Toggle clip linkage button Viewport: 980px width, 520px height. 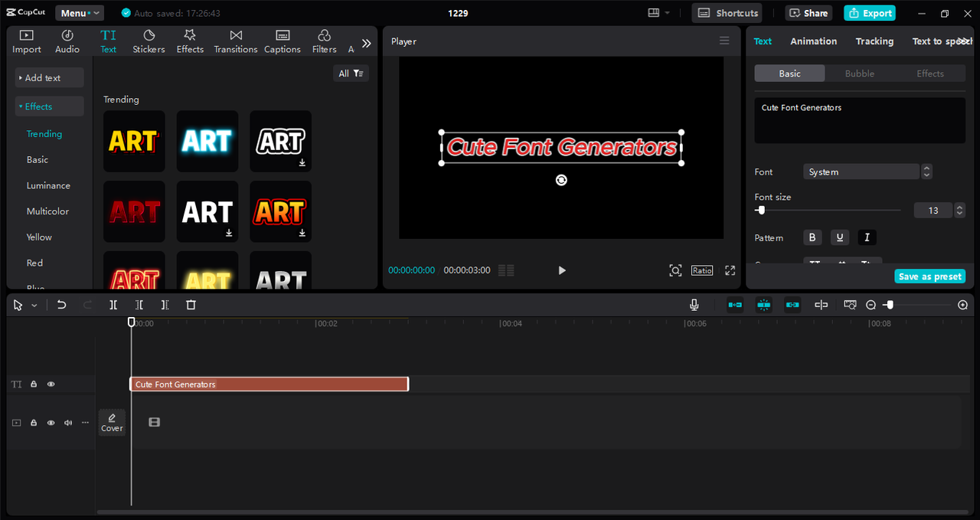click(792, 305)
